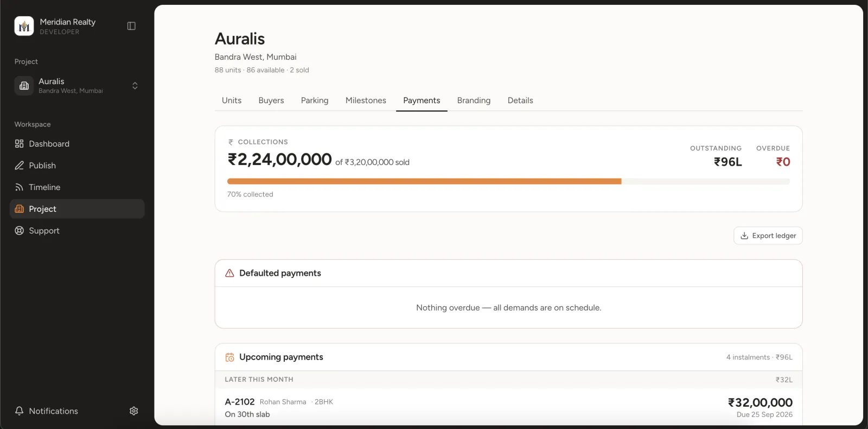Open the Details tab
Screen dimensions: 868x429
click(x=520, y=100)
